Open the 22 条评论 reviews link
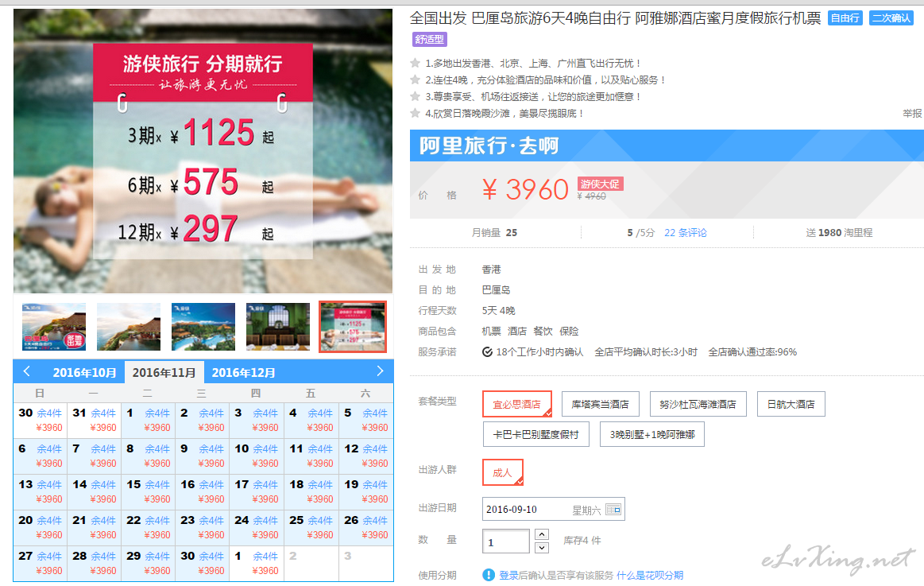 [686, 233]
